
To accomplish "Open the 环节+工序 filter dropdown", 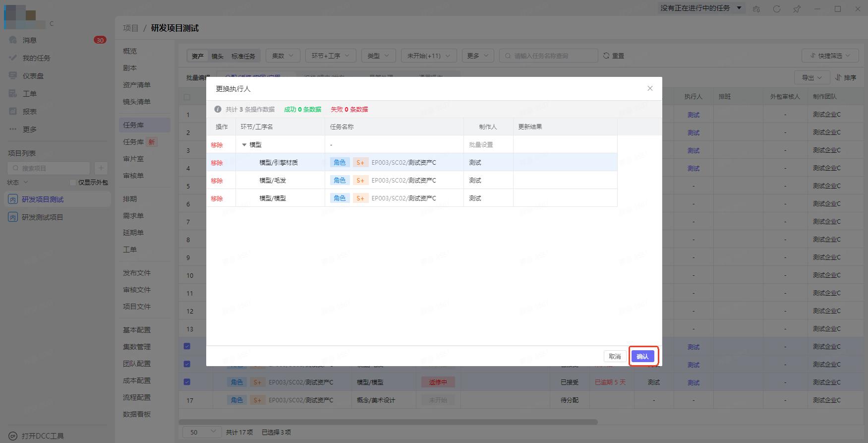I will click(330, 56).
